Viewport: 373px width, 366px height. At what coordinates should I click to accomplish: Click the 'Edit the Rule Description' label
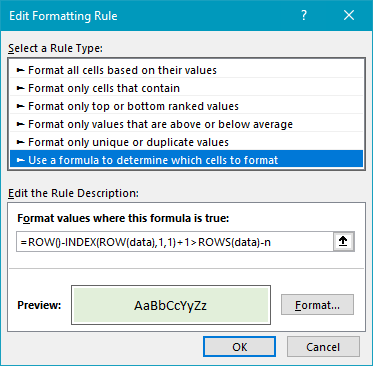pos(73,193)
